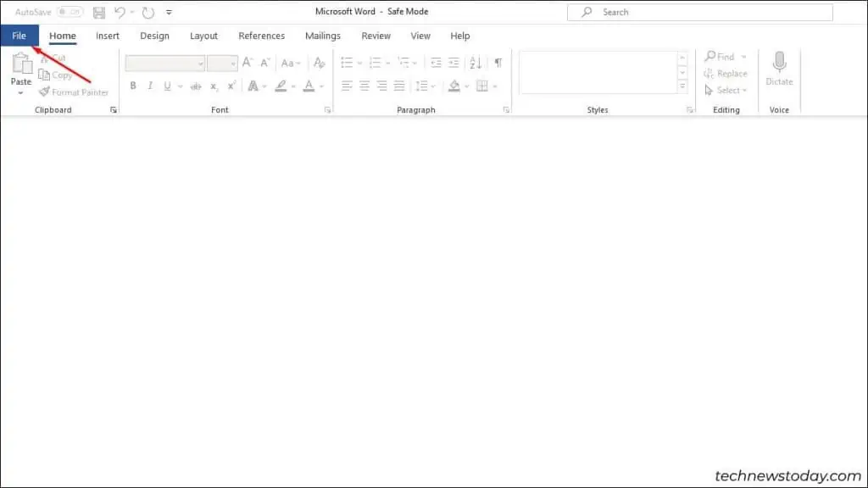This screenshot has width=868, height=488.
Task: Apply strikethrough formatting
Action: [196, 86]
